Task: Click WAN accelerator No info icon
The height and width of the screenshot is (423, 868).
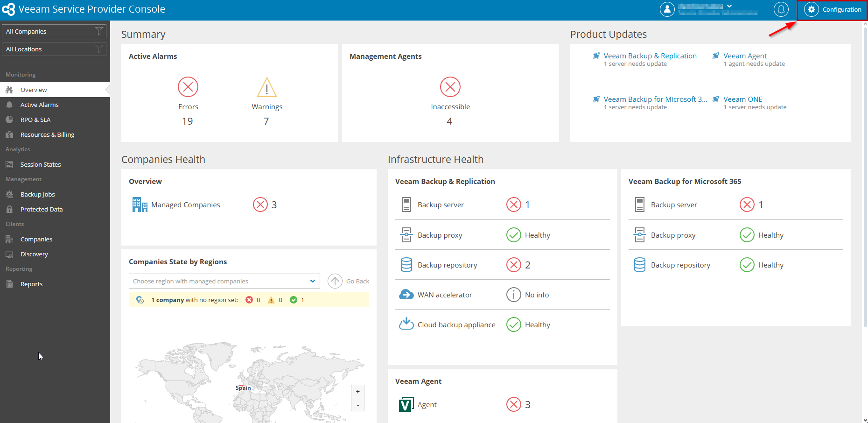Action: pyautogui.click(x=514, y=295)
